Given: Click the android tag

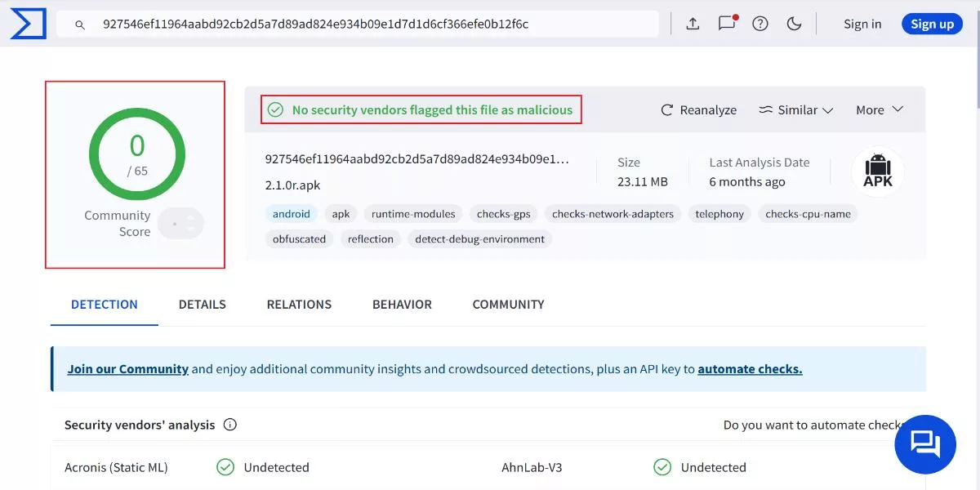Looking at the screenshot, I should coord(292,214).
